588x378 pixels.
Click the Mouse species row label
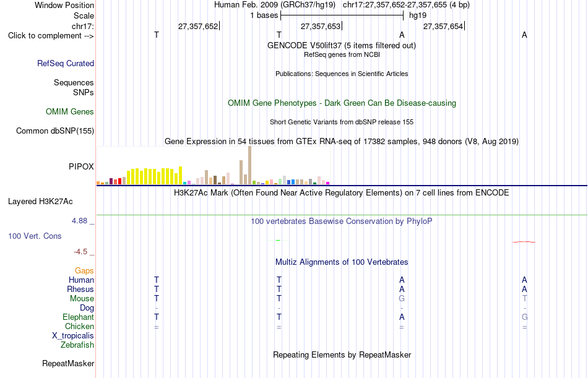point(82,298)
